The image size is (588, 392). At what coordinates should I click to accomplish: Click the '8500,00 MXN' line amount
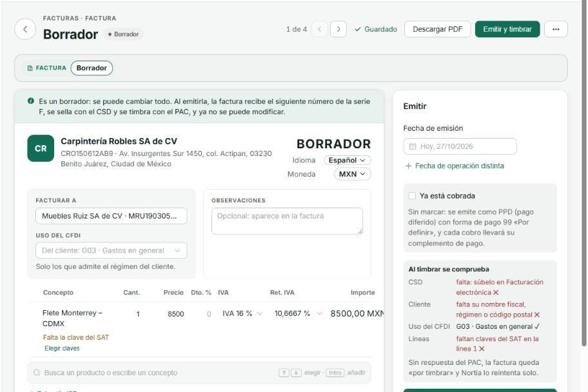(x=357, y=313)
